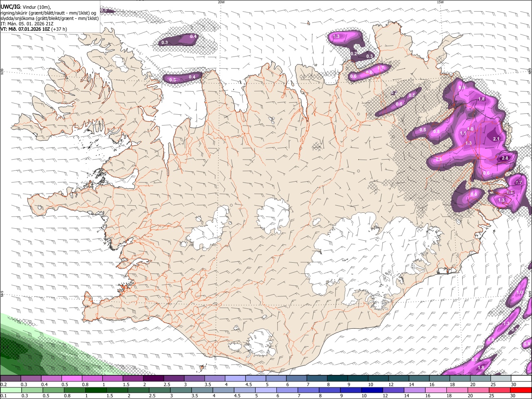Image resolution: width=532 pixels, height=399 pixels.
Task: Click the bold UWC/IG title text
Action: [x=10, y=7]
